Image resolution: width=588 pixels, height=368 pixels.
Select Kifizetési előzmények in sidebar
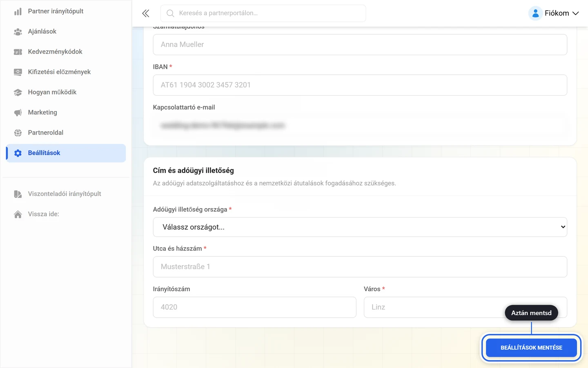66,72
